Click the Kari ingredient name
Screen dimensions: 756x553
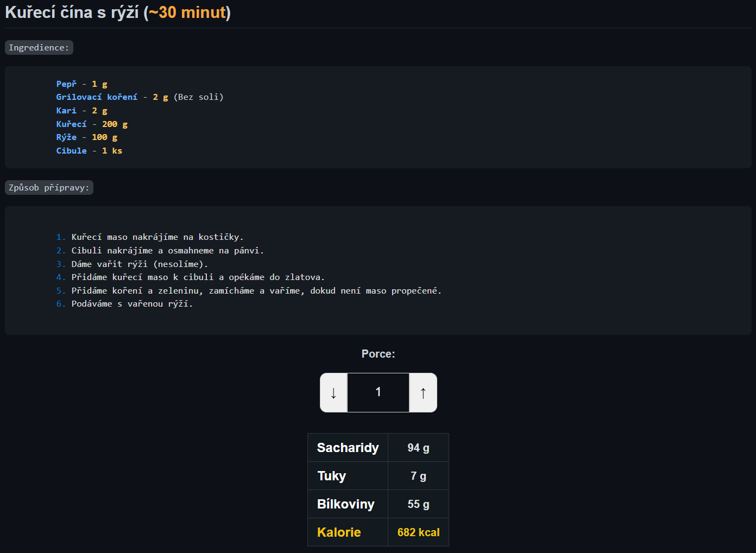point(66,111)
